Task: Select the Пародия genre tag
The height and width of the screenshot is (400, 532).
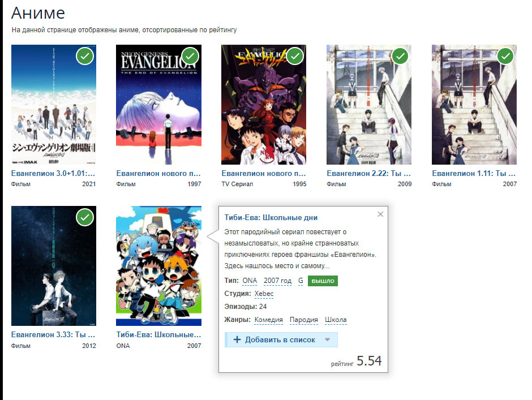Action: click(304, 320)
